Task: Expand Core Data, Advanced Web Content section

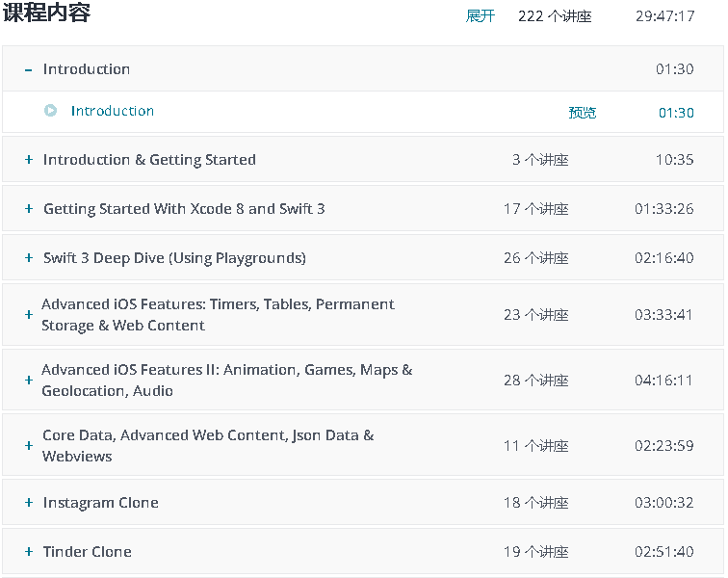Action: pyautogui.click(x=29, y=446)
